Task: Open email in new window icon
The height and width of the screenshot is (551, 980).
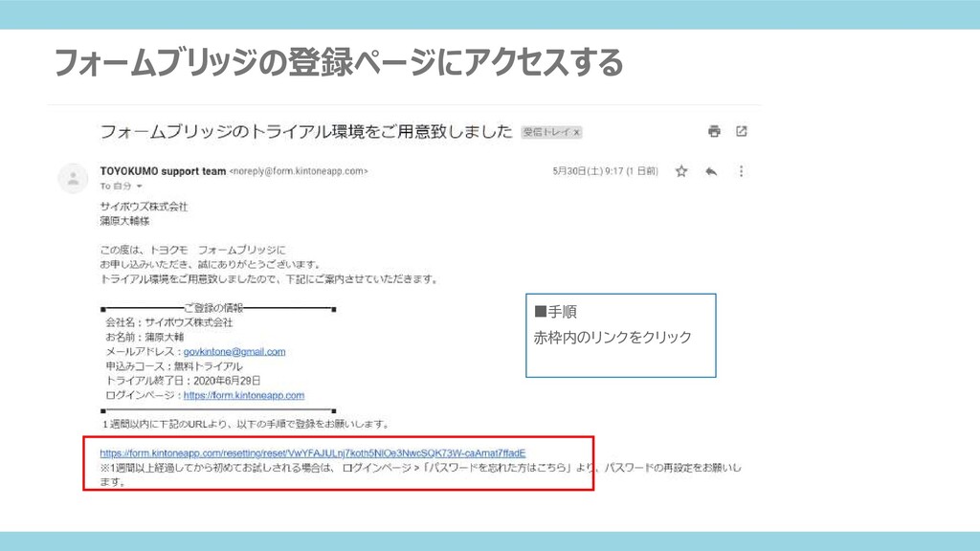Action: click(742, 131)
